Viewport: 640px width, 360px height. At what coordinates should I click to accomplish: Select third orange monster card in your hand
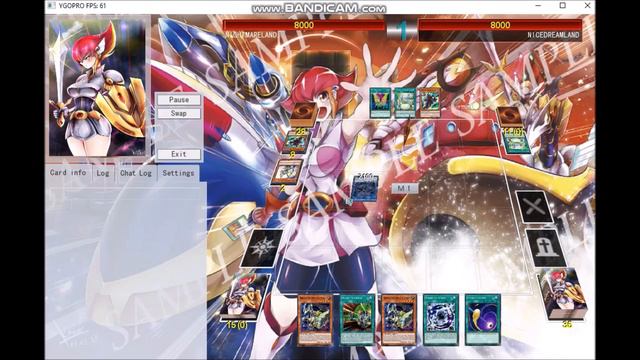399,320
